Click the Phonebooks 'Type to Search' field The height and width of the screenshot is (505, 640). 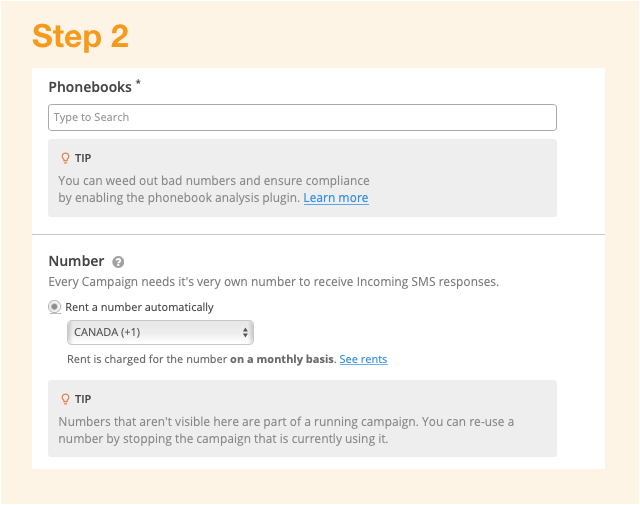pos(302,118)
